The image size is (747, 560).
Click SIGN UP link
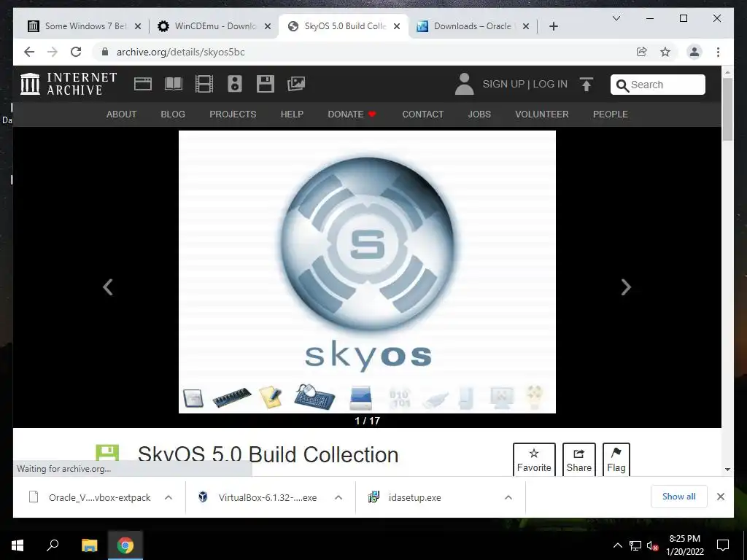click(503, 84)
